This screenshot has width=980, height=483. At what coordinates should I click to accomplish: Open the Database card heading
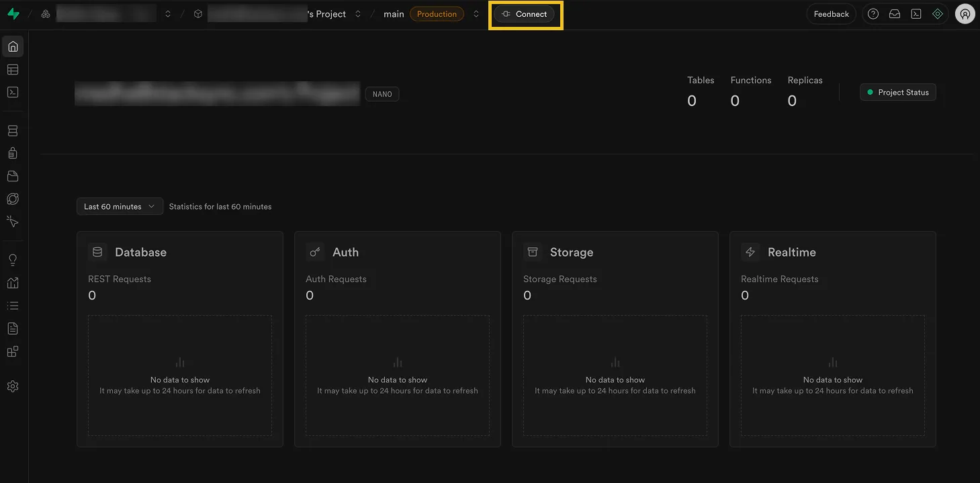pos(140,252)
